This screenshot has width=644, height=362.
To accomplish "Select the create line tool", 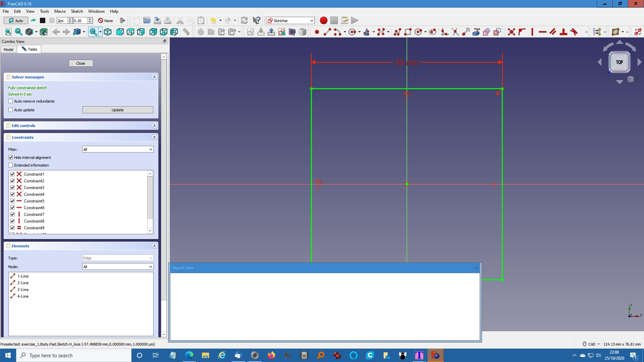I will (x=327, y=32).
